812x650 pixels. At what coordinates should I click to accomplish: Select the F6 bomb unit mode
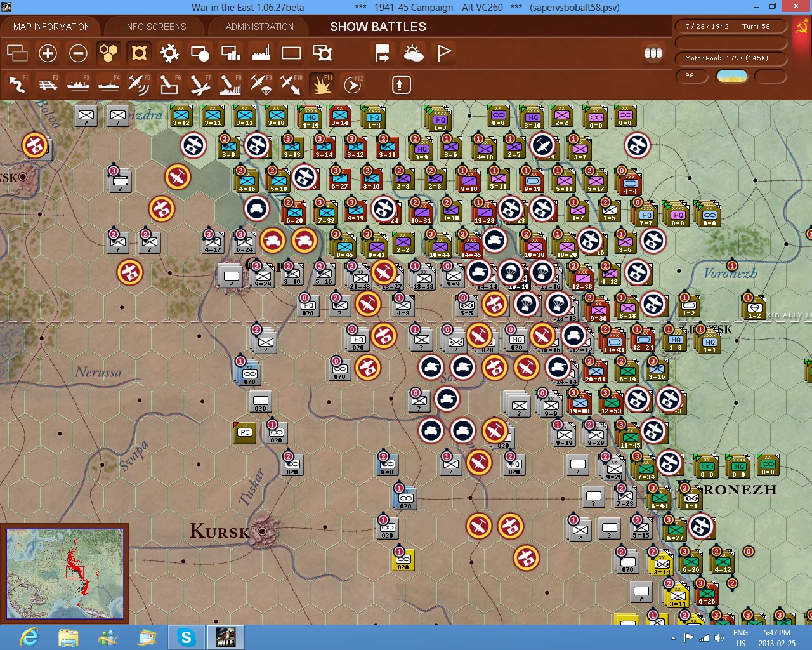(169, 84)
